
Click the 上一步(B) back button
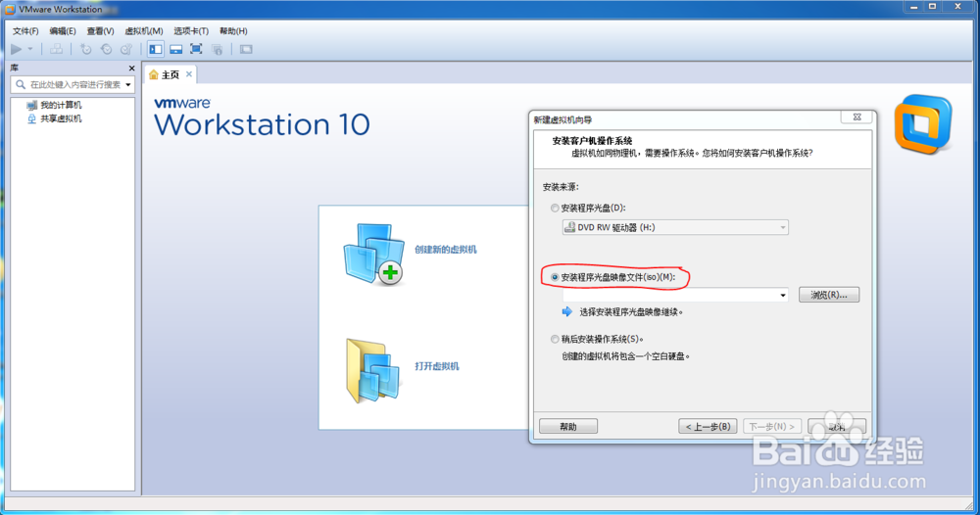click(x=708, y=426)
